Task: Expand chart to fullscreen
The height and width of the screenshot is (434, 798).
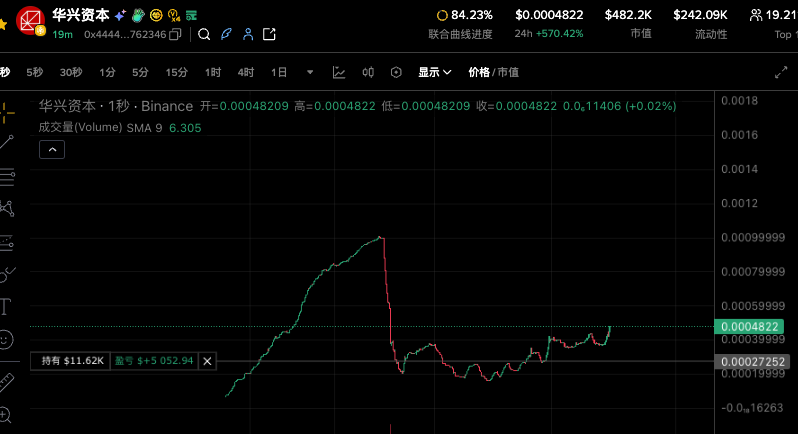Action: coord(781,73)
